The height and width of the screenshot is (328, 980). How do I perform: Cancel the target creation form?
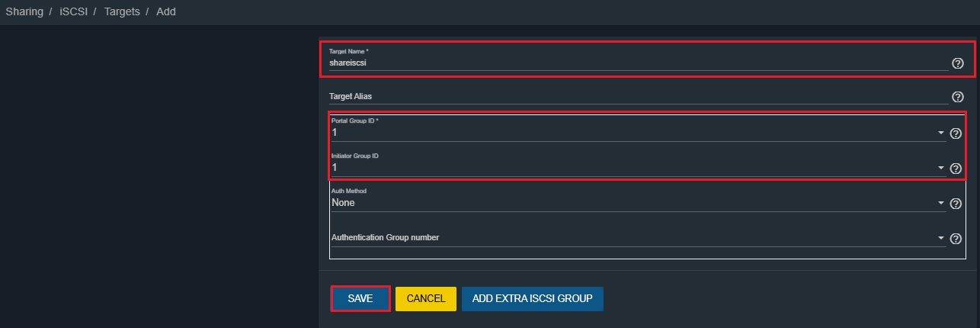point(425,299)
